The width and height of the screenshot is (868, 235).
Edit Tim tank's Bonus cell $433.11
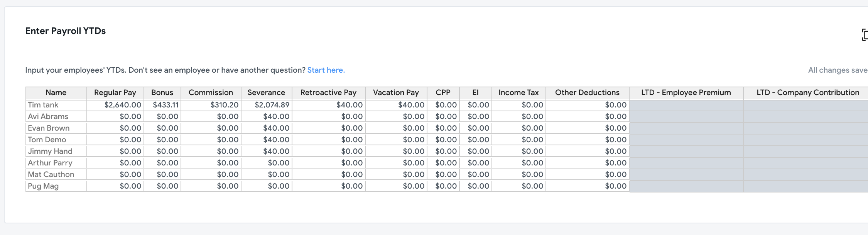(162, 105)
